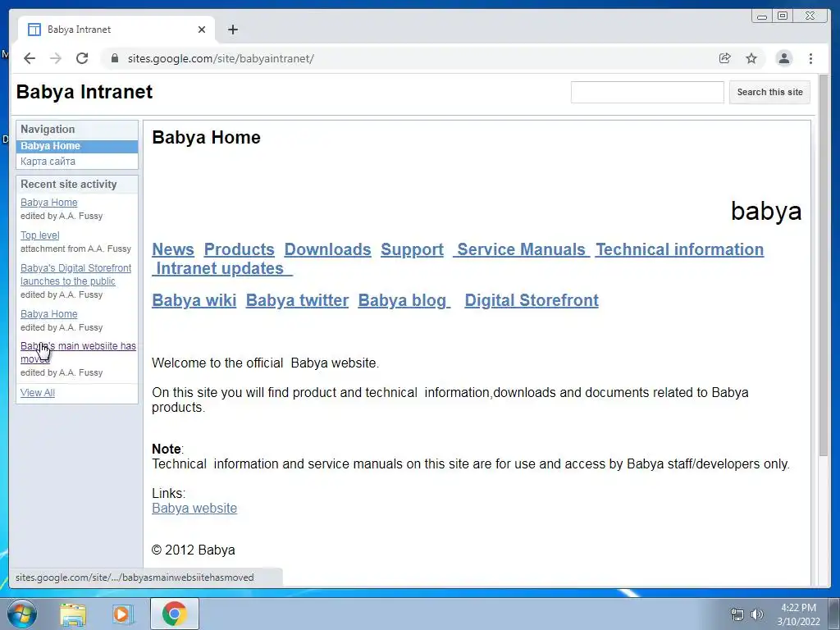
Task: Open second Babya Home activity link
Action: pos(48,314)
